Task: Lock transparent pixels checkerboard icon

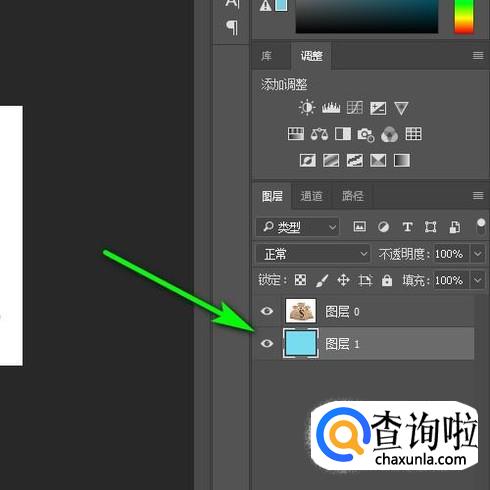Action: [300, 280]
